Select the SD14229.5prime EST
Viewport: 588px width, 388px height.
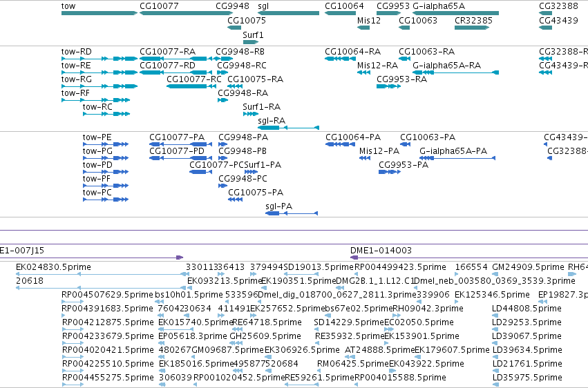point(317,329)
